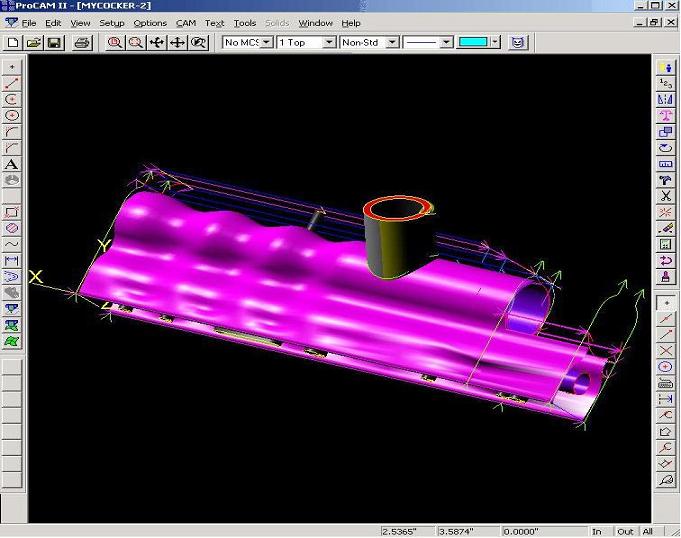Open the CAM menu
The width and height of the screenshot is (681, 538).
[186, 22]
